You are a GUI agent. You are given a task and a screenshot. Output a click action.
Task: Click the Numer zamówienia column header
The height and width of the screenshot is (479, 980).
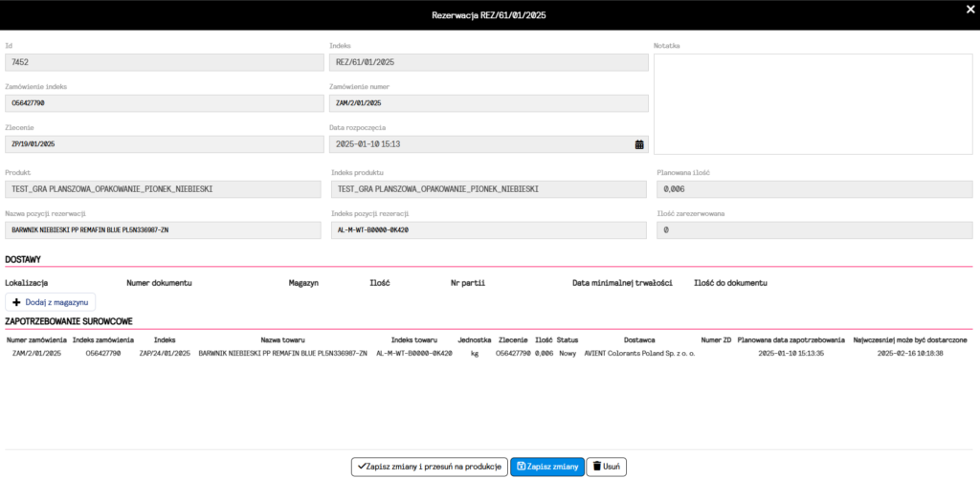click(x=36, y=339)
